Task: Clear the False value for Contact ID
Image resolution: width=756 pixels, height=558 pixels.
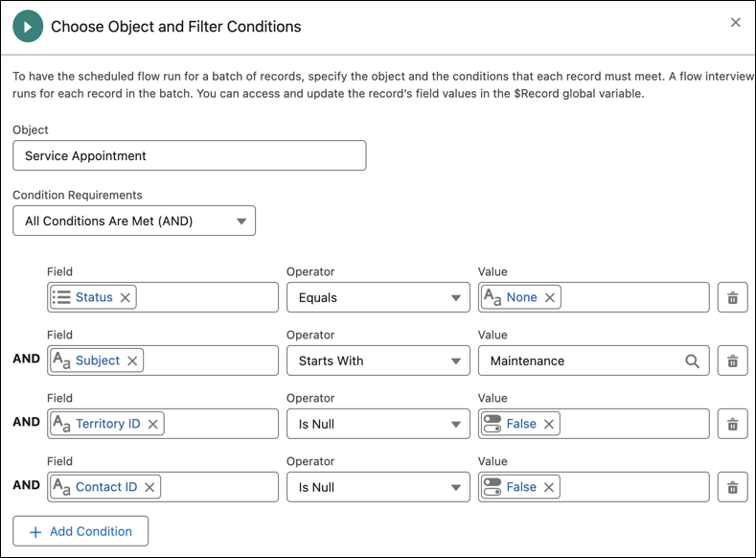Action: click(549, 487)
